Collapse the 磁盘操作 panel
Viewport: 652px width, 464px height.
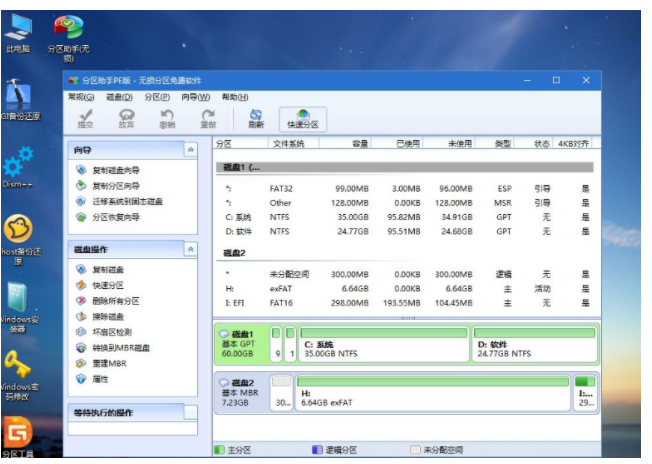[190, 249]
